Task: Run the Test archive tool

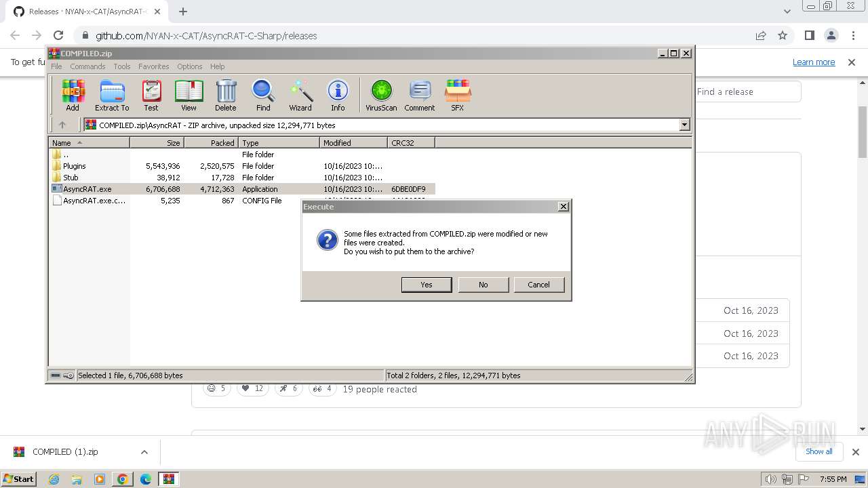Action: (151, 95)
